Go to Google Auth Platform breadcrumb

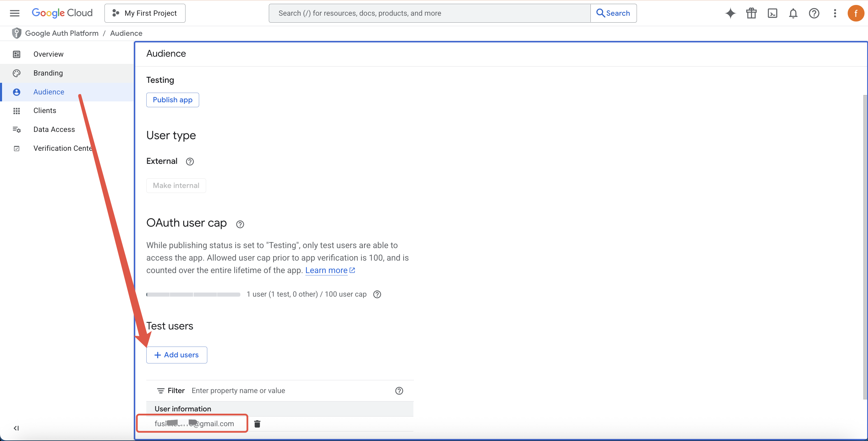pyautogui.click(x=62, y=33)
